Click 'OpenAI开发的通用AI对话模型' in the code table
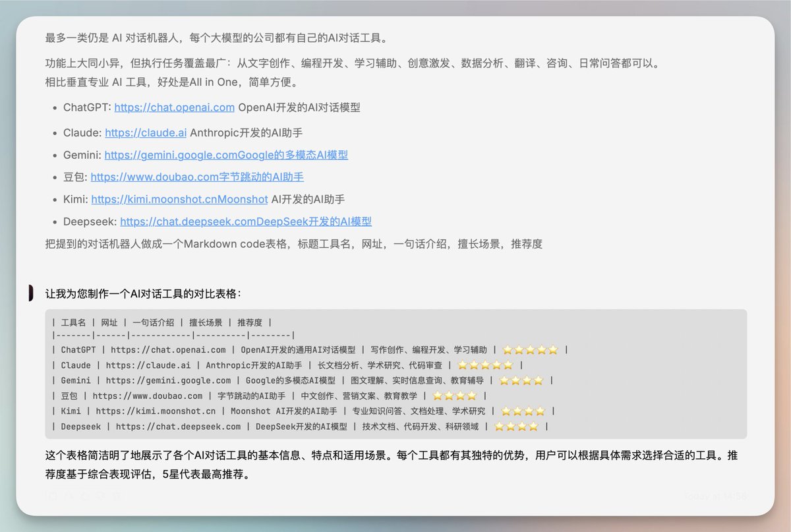This screenshot has height=532, width=791. (298, 350)
